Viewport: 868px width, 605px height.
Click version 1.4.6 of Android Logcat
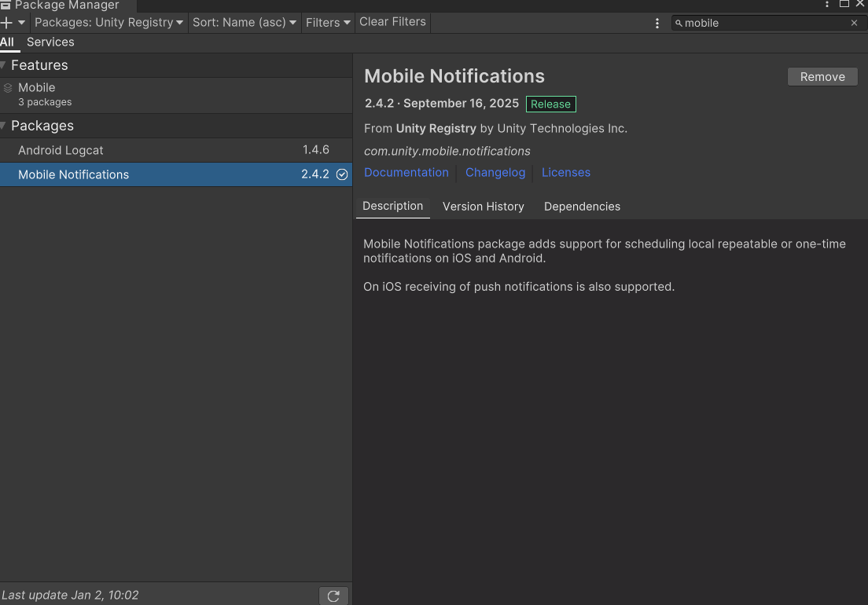coord(316,150)
